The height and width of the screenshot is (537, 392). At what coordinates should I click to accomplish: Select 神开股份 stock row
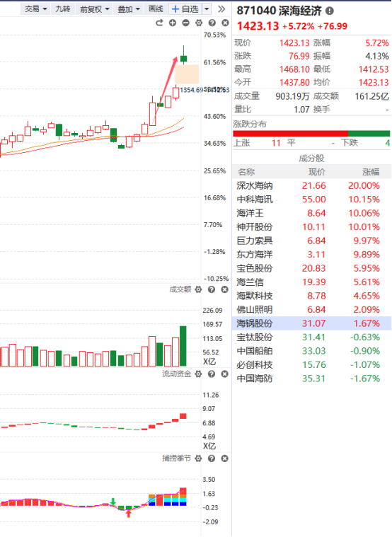point(311,227)
